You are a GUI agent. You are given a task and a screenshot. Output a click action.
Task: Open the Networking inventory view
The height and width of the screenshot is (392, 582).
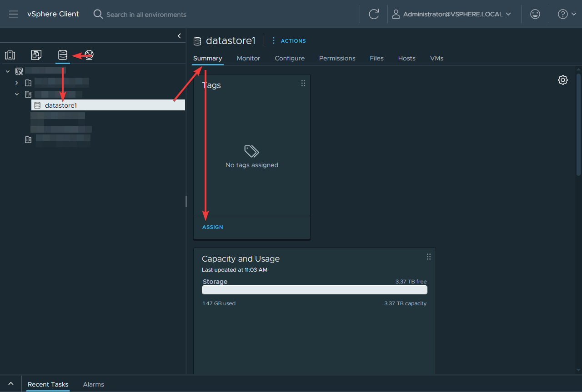click(90, 55)
